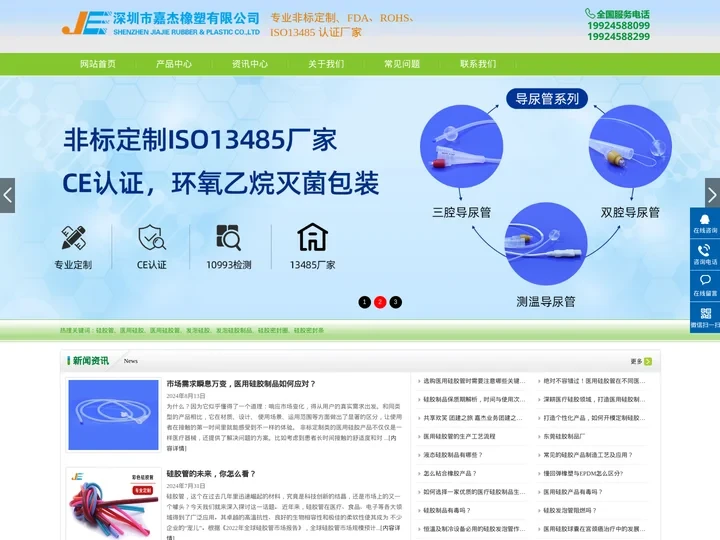Open hot keyword 硅胶管 link
Viewport: 720px width, 540px height.
(x=105, y=330)
